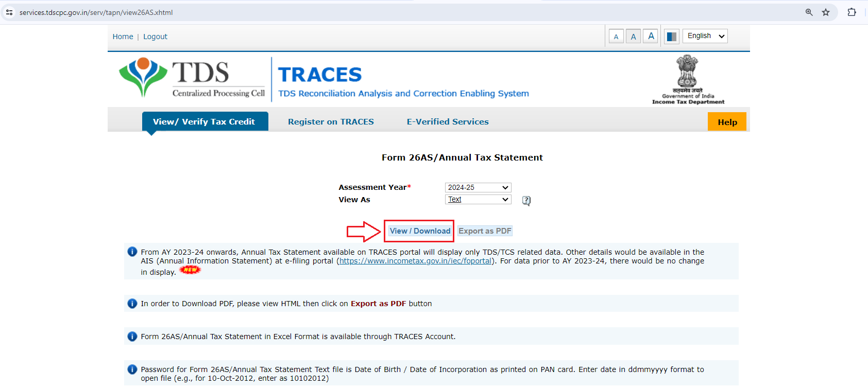Image resolution: width=868 pixels, height=389 pixels.
Task: Select the largest font size A button
Action: tap(651, 36)
